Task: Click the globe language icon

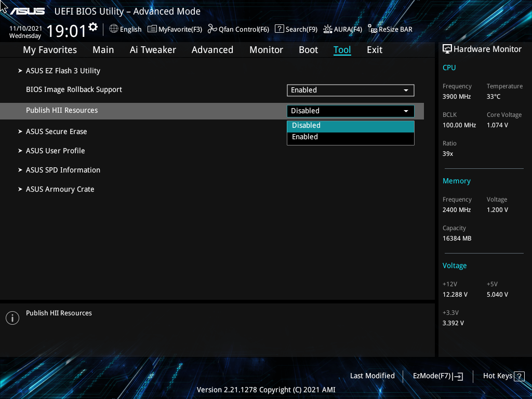Action: (x=114, y=29)
